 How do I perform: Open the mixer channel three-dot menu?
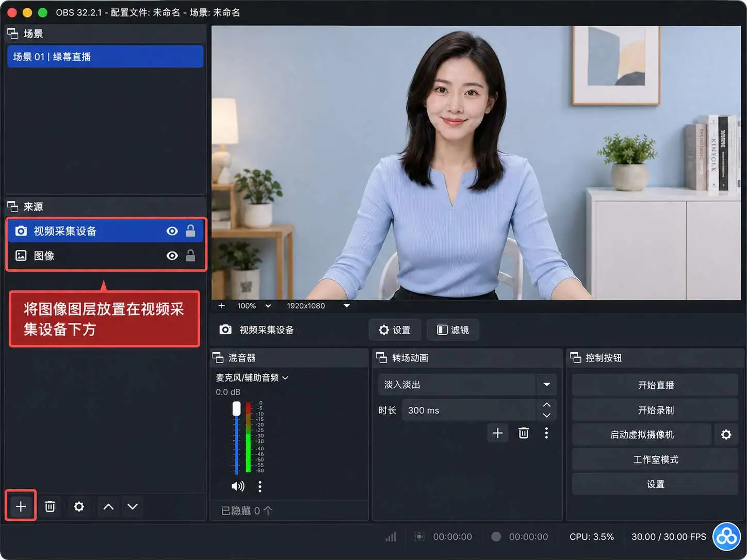coord(260,486)
